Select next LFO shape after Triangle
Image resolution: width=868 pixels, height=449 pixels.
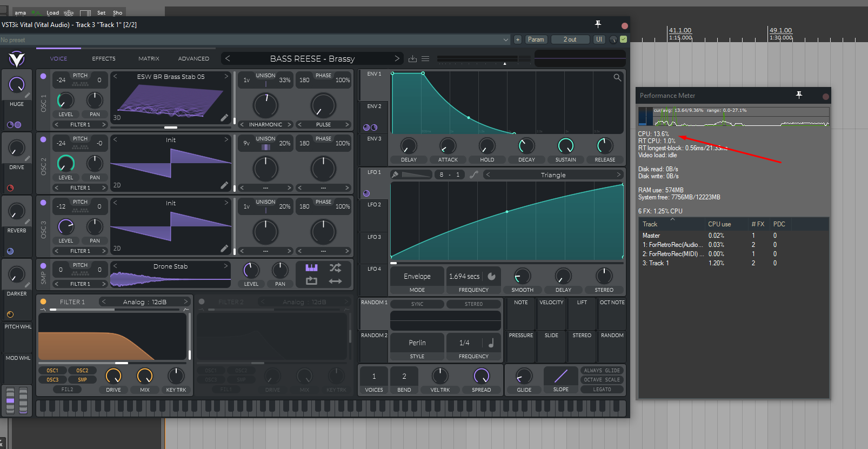pos(619,175)
